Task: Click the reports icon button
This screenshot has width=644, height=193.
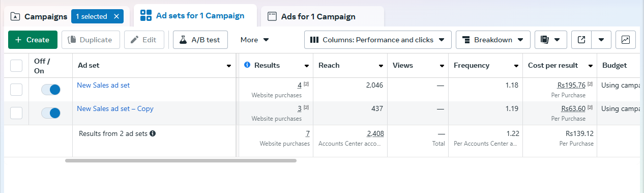Action: point(550,40)
